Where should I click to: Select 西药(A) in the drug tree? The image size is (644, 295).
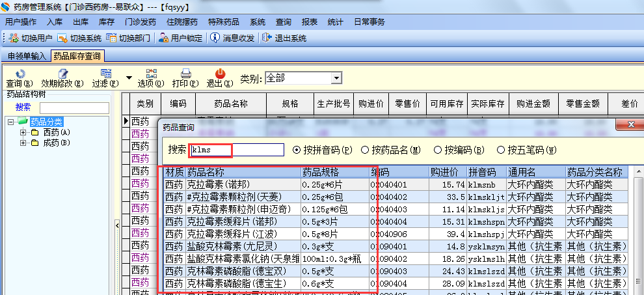57,132
